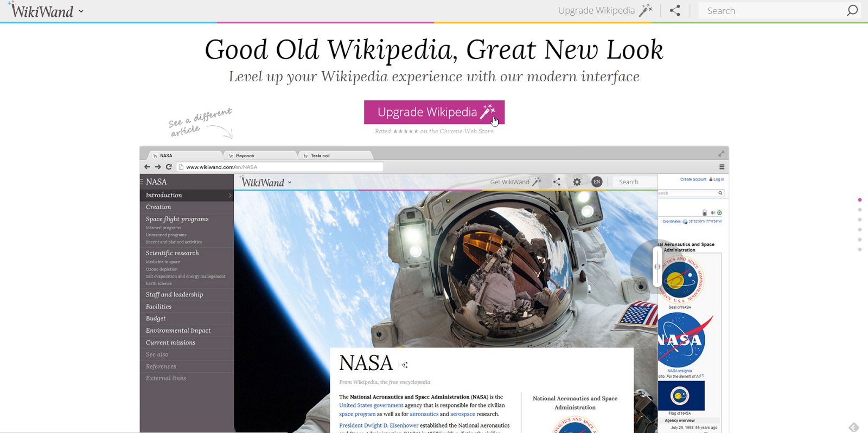Select the pink active page-indicator dot
Image resolution: width=868 pixels, height=433 pixels.
point(860,200)
